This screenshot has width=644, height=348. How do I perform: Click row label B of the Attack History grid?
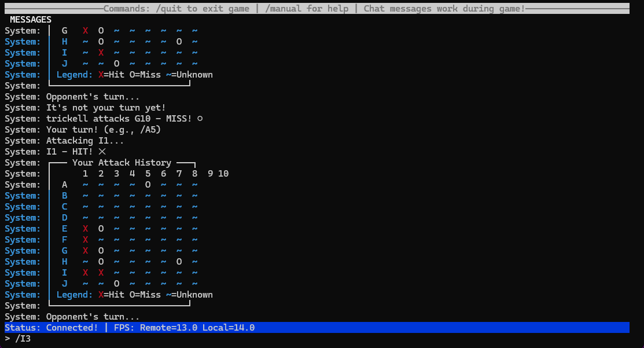pyautogui.click(x=64, y=196)
